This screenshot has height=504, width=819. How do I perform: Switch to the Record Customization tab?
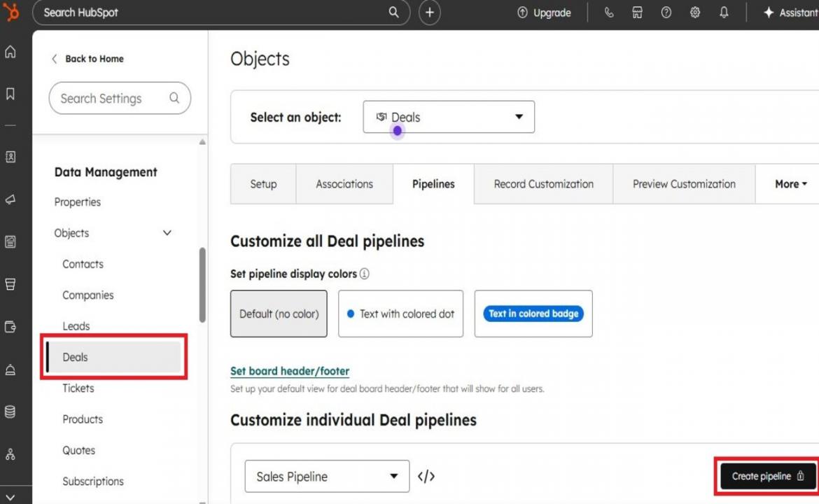point(544,184)
